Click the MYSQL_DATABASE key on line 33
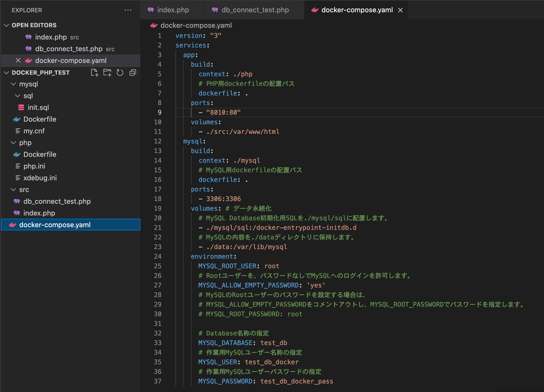Viewport: 544px width, 392px height. pos(225,343)
